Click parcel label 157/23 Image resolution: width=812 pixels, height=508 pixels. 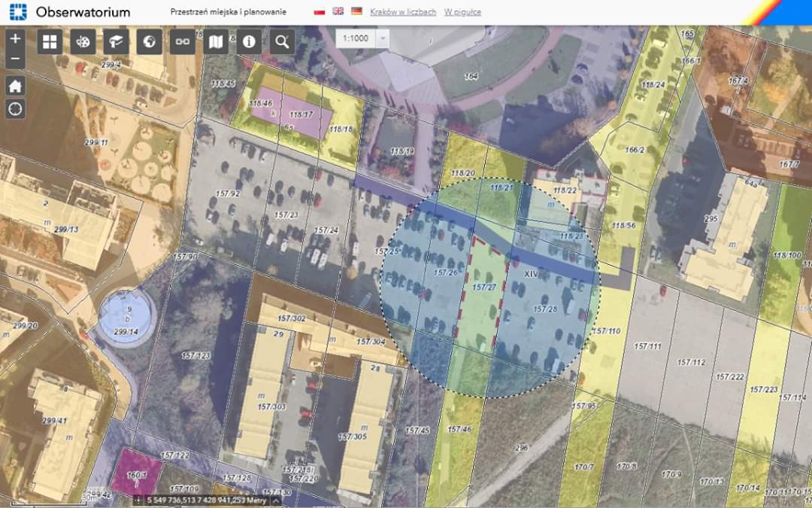[x=286, y=214]
